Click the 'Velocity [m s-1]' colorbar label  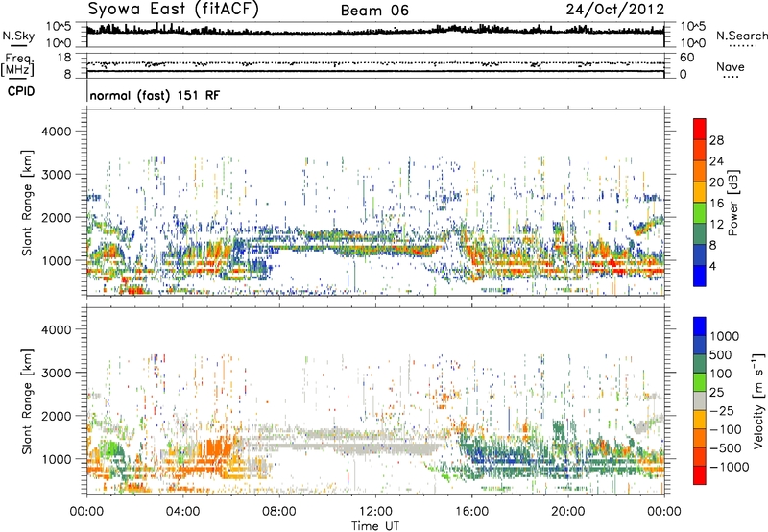758,401
